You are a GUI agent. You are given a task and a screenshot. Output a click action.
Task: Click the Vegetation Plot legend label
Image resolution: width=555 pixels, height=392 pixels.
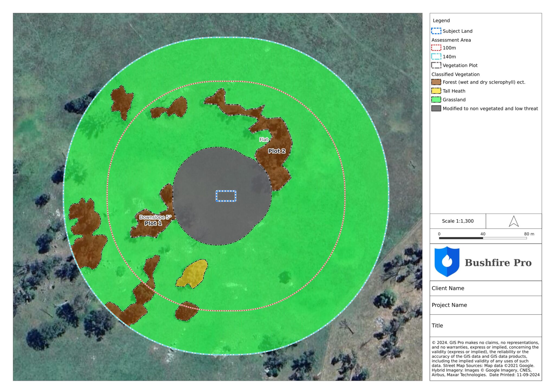460,65
